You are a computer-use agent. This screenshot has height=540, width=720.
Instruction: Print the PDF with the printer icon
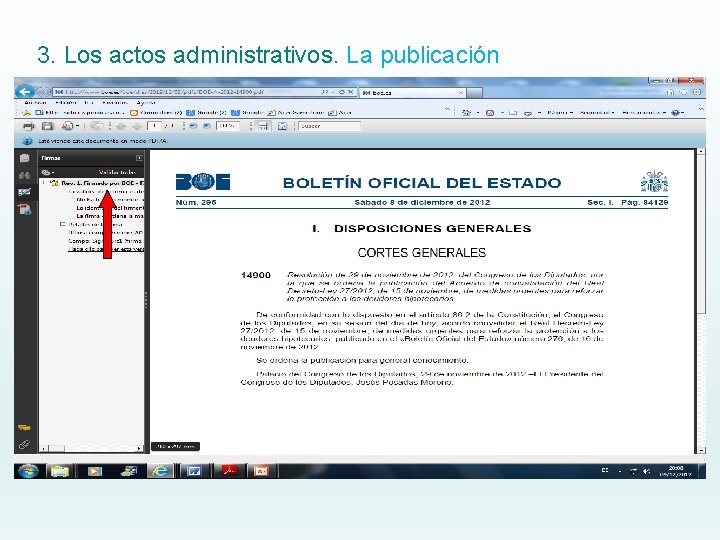pyautogui.click(x=28, y=126)
